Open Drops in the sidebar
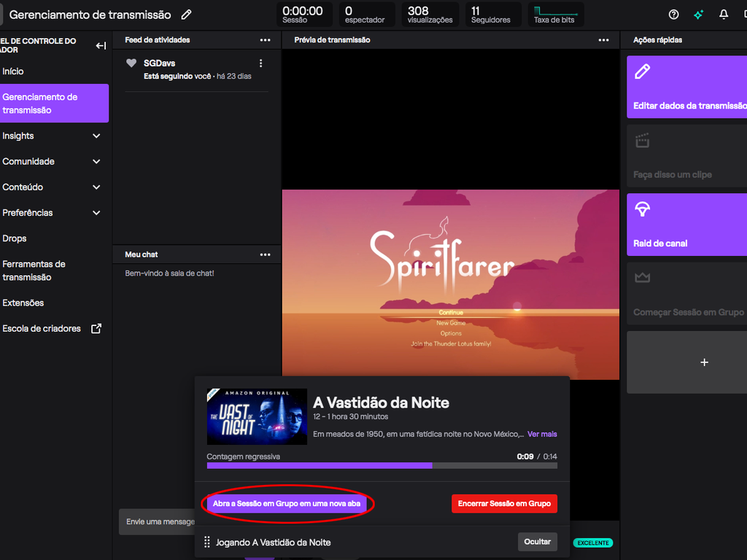 tap(15, 238)
